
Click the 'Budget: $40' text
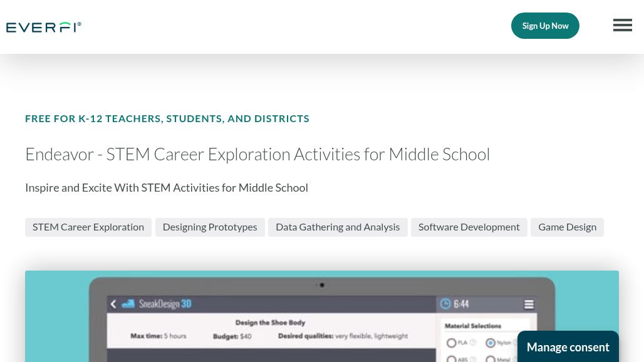[232, 336]
